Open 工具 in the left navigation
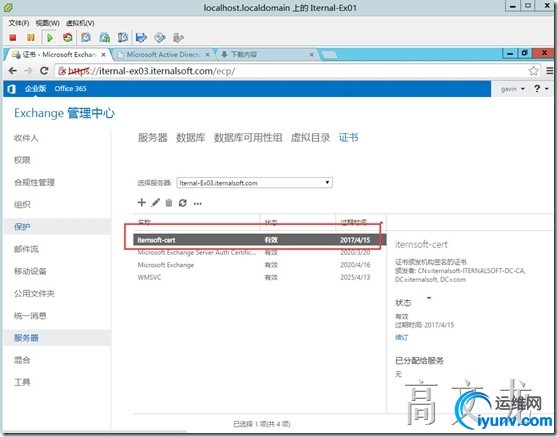Viewport: 558px width, 437px height. click(x=22, y=382)
